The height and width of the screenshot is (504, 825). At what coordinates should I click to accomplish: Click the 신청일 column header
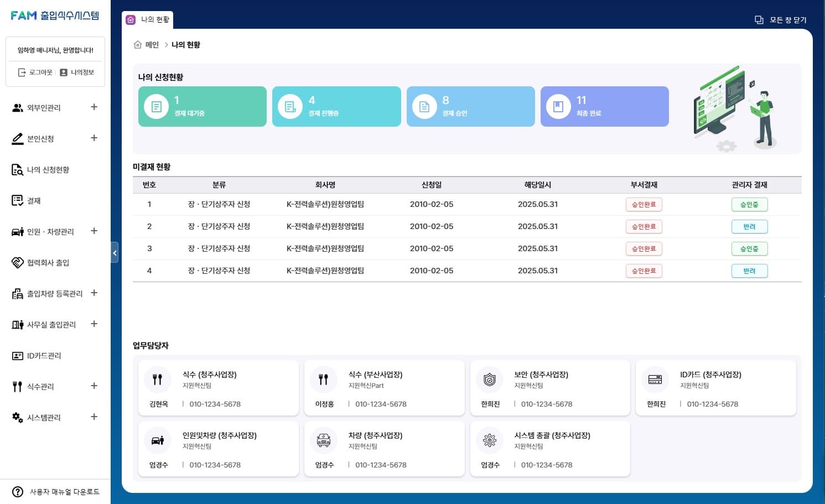[432, 185]
